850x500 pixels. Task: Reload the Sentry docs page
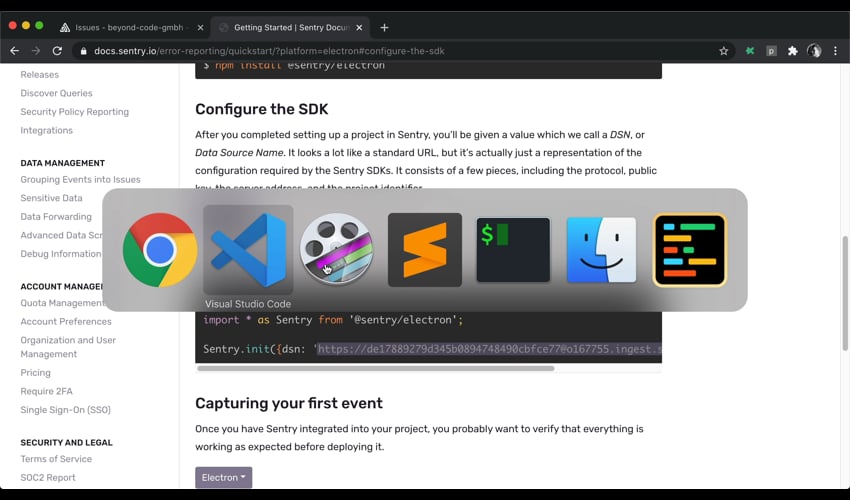[x=57, y=51]
